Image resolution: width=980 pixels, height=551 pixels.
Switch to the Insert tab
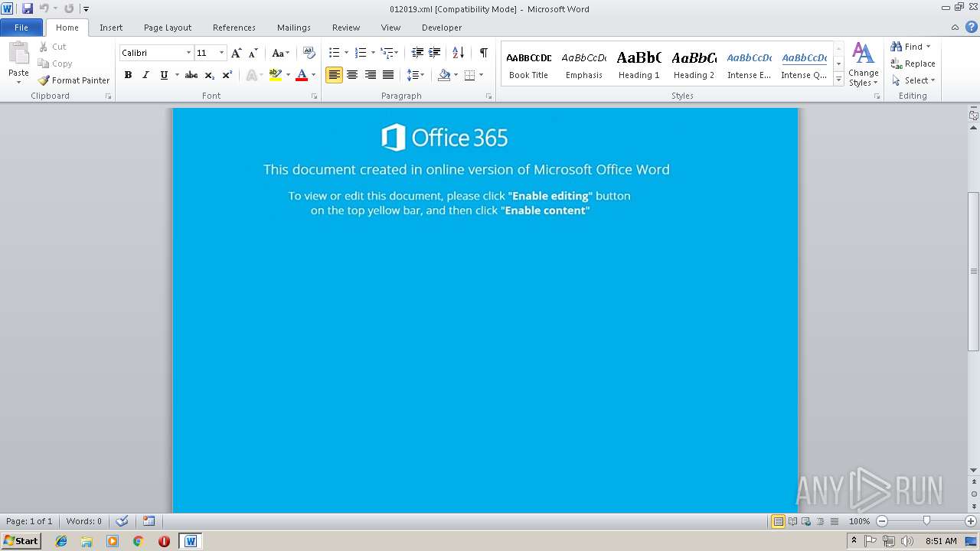tap(111, 28)
